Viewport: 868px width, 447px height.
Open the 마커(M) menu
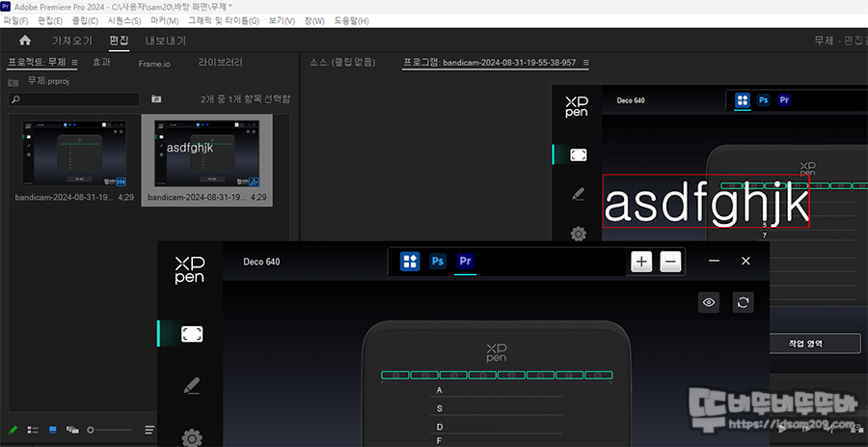[164, 21]
